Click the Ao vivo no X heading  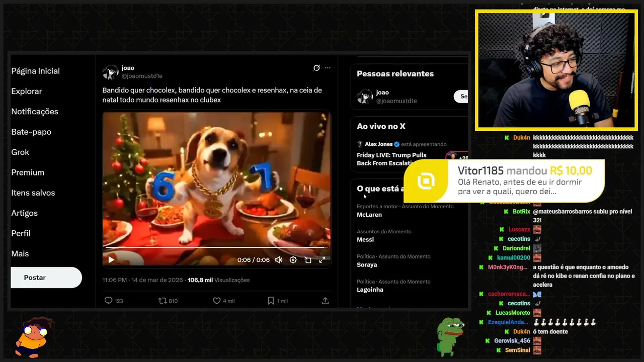(x=381, y=126)
